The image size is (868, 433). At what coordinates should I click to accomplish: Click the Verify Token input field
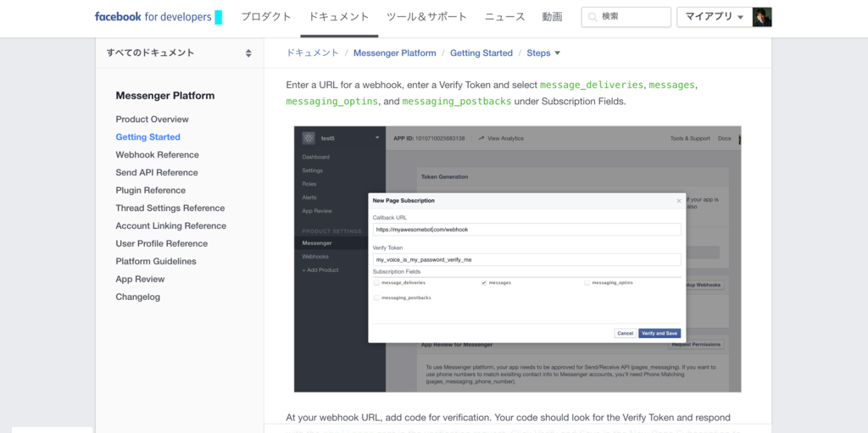click(x=527, y=259)
